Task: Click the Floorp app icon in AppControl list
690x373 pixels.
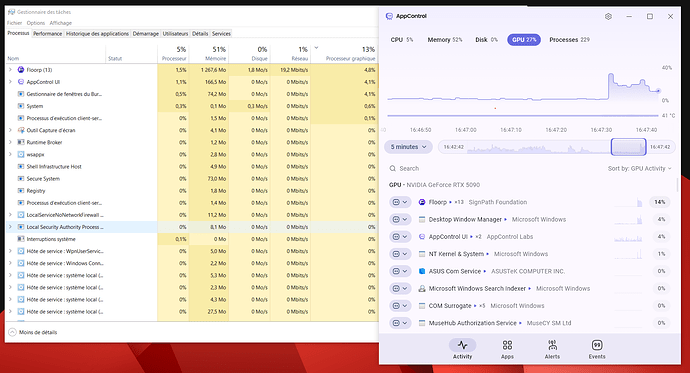Action: tap(422, 202)
